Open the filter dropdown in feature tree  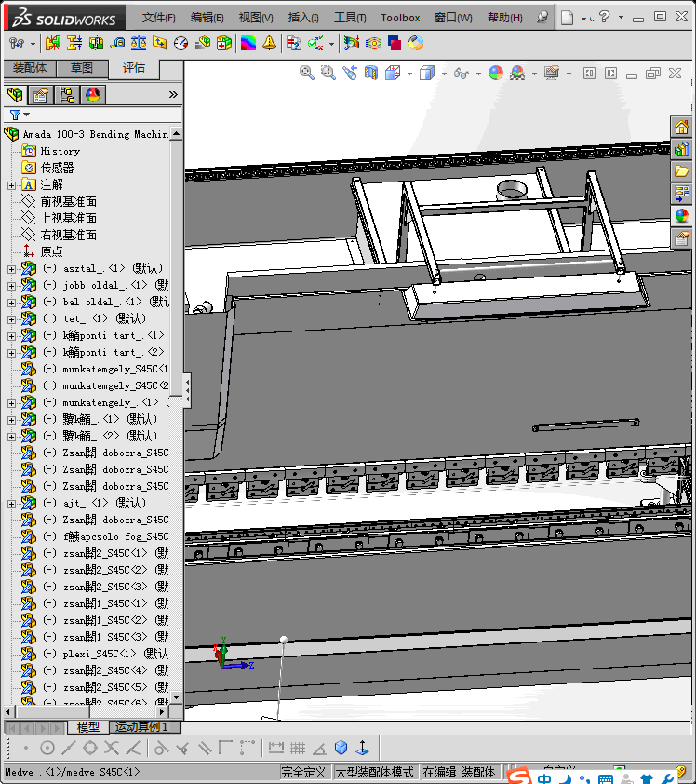pyautogui.click(x=19, y=115)
